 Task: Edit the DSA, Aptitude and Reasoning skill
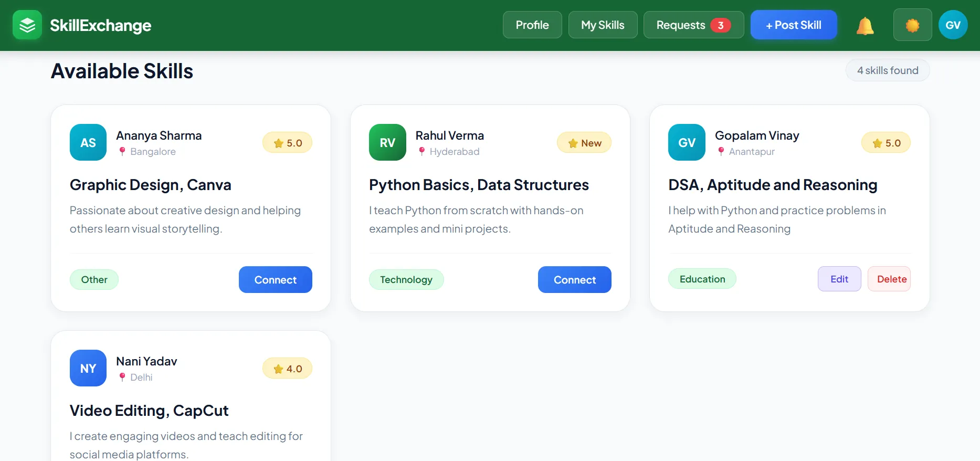[839, 279]
